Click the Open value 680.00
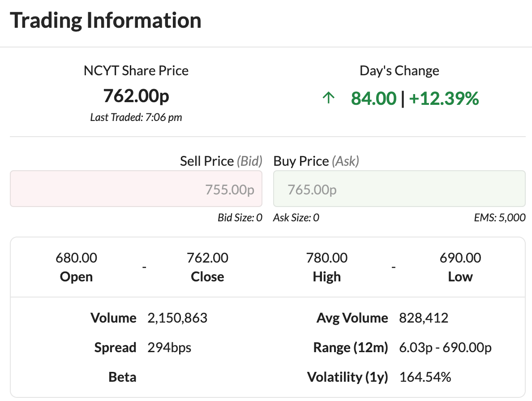This screenshot has width=532, height=401. tap(76, 258)
